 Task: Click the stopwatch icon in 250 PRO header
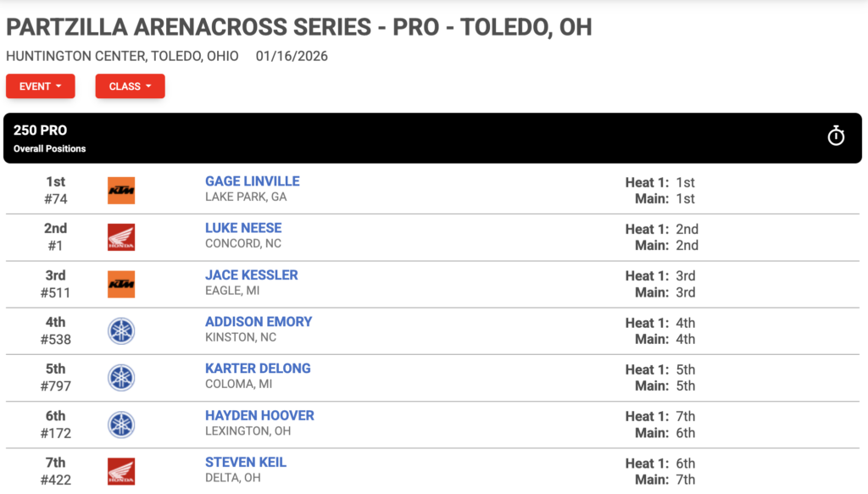[x=835, y=136]
